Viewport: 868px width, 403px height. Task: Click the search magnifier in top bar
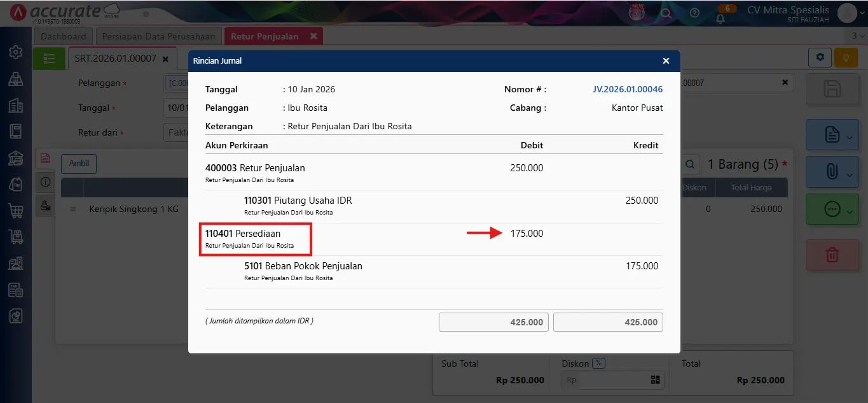(x=666, y=13)
